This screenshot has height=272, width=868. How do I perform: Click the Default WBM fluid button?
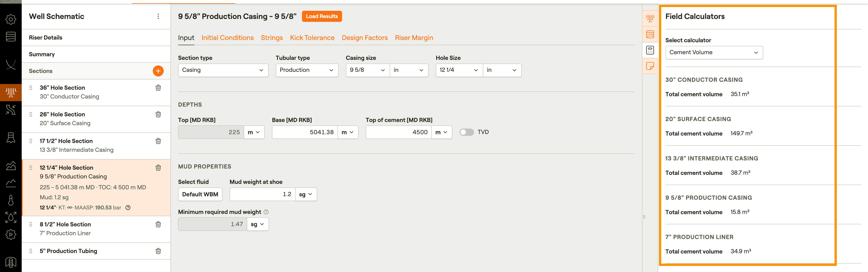200,195
